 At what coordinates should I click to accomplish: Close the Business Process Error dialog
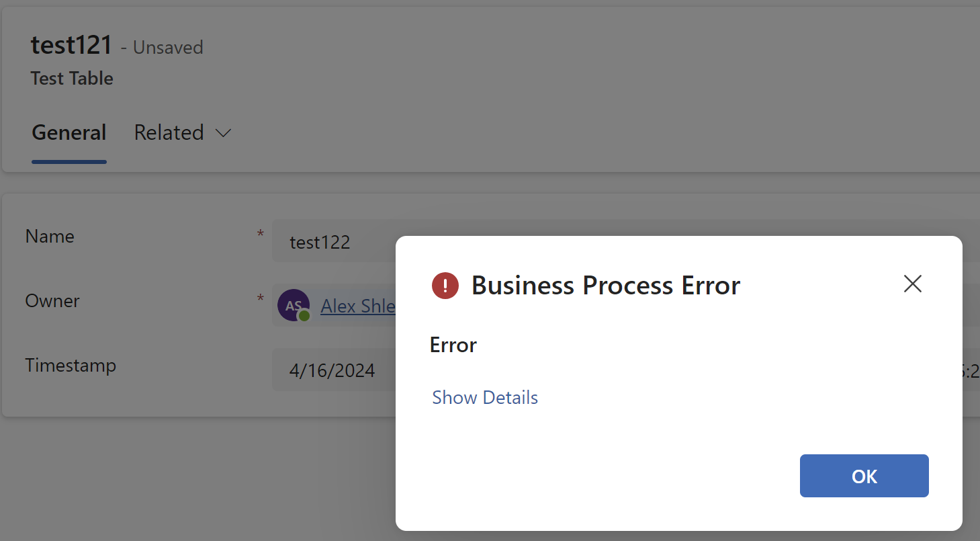[x=912, y=284]
